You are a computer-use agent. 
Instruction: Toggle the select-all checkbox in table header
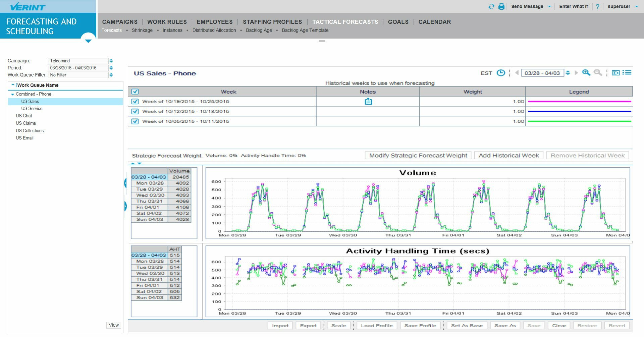pyautogui.click(x=135, y=91)
